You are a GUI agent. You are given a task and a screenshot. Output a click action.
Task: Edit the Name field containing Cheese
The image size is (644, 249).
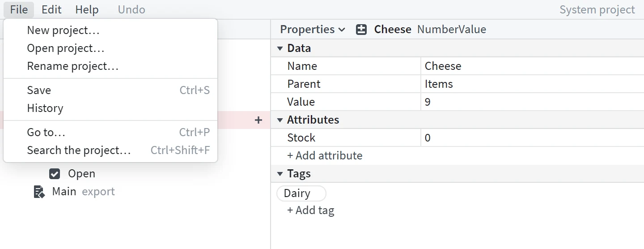point(532,66)
